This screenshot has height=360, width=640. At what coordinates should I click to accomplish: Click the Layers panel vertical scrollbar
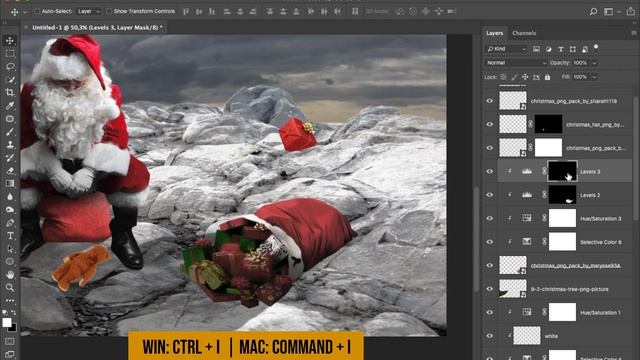(x=635, y=158)
